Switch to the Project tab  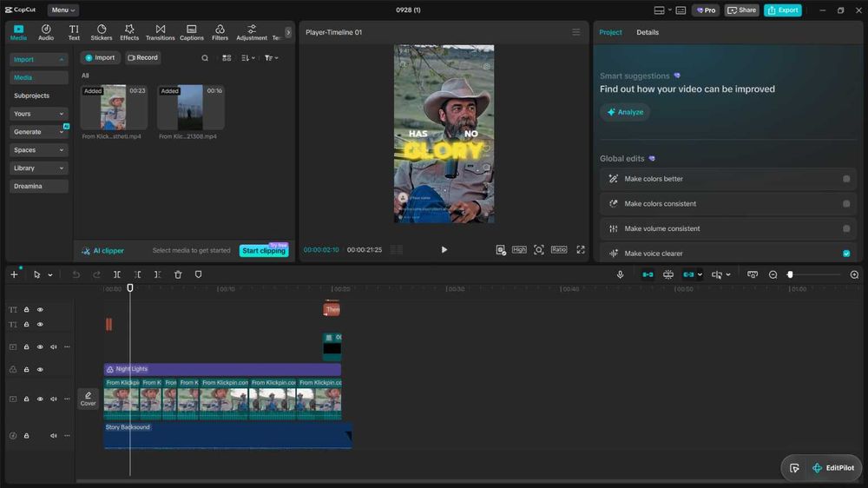(x=610, y=32)
